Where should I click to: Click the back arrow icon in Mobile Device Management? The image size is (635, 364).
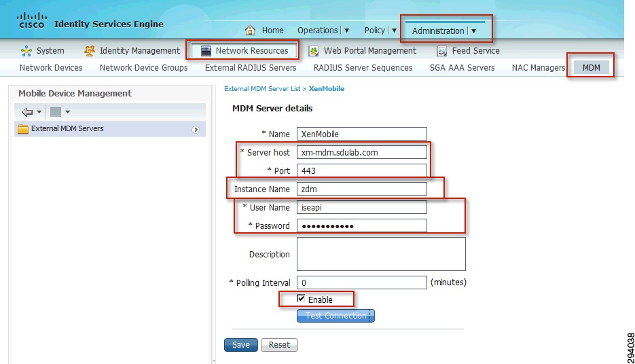tap(27, 112)
